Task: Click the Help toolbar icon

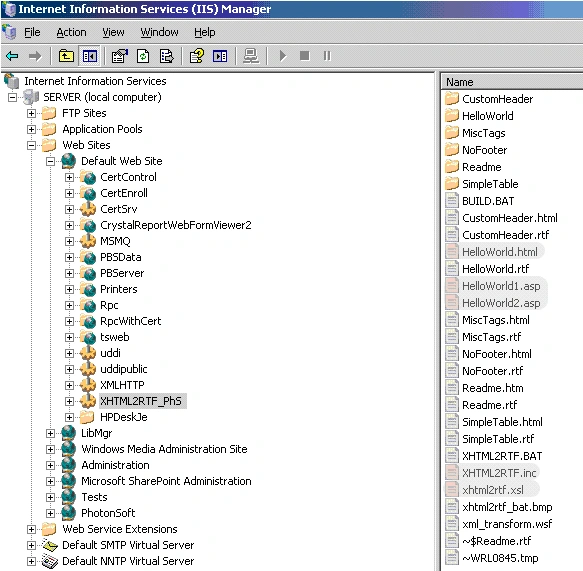Action: (x=197, y=56)
